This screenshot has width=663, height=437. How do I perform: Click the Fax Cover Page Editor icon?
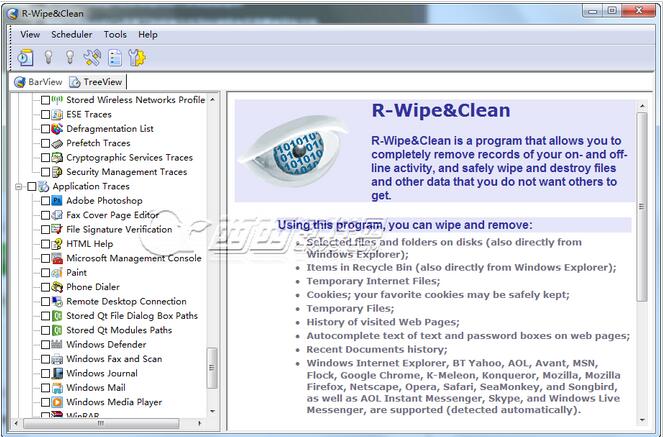(x=57, y=215)
